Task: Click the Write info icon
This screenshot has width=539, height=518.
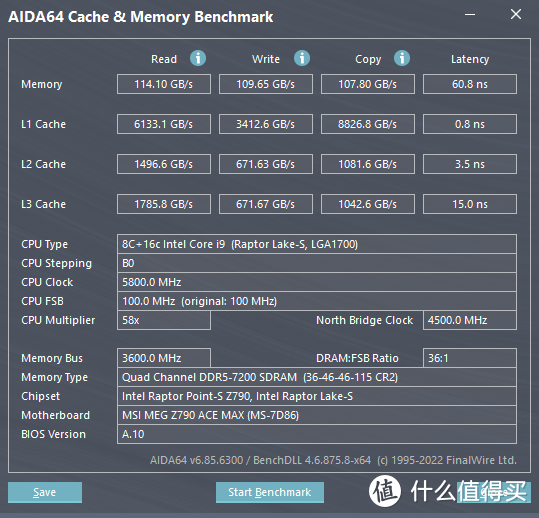Action: tap(302, 58)
